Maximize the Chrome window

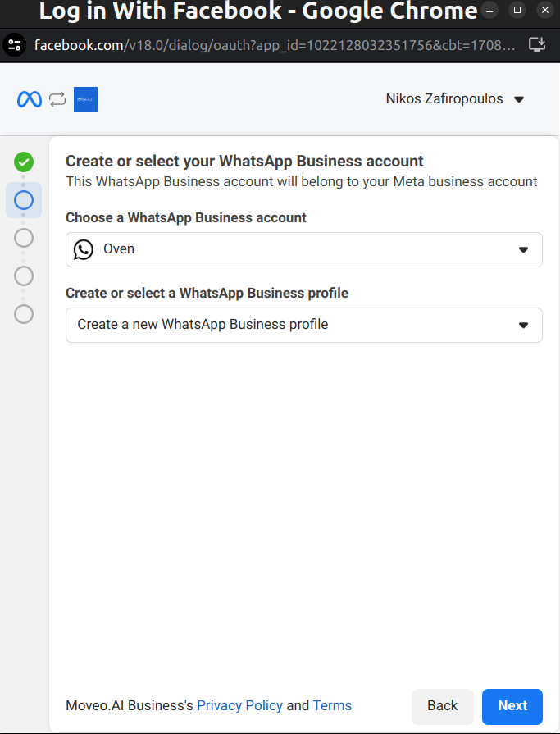point(517,10)
